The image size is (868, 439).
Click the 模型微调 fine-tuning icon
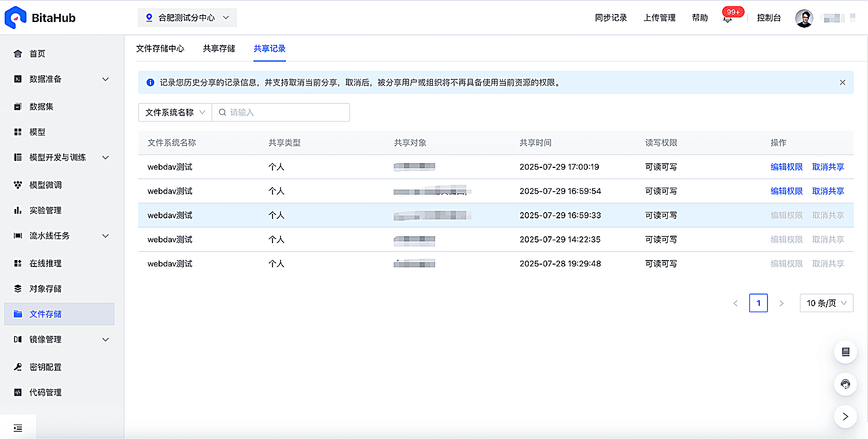pyautogui.click(x=18, y=185)
